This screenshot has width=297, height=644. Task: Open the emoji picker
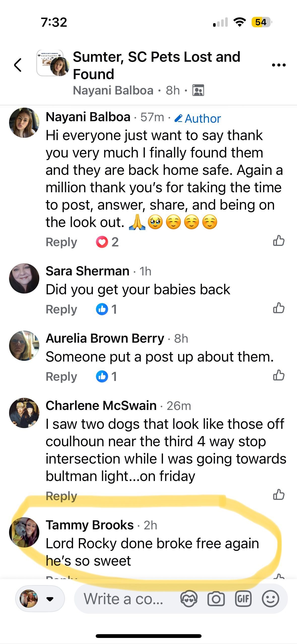[270, 599]
